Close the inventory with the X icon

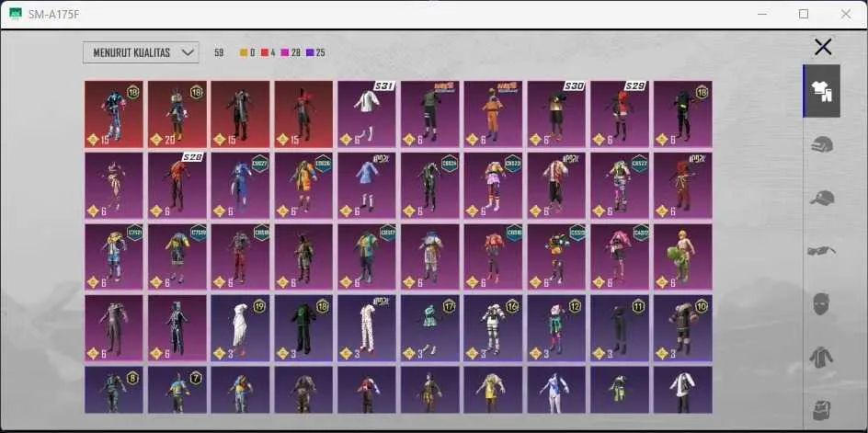823,47
